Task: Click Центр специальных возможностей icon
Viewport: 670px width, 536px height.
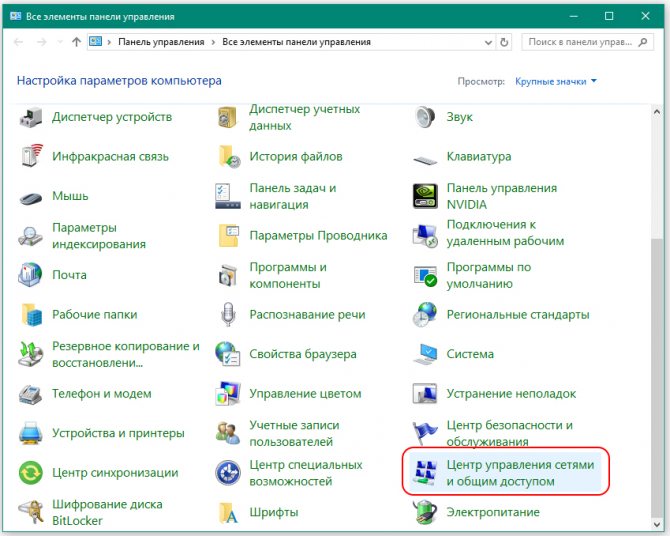Action: 228,473
